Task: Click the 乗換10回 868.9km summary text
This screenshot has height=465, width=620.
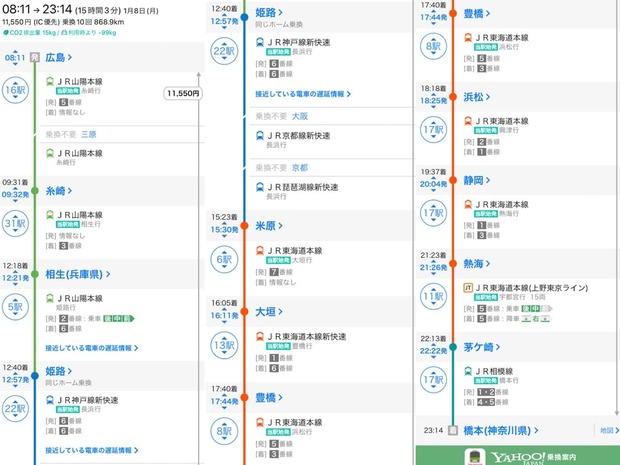Action: [x=93, y=22]
